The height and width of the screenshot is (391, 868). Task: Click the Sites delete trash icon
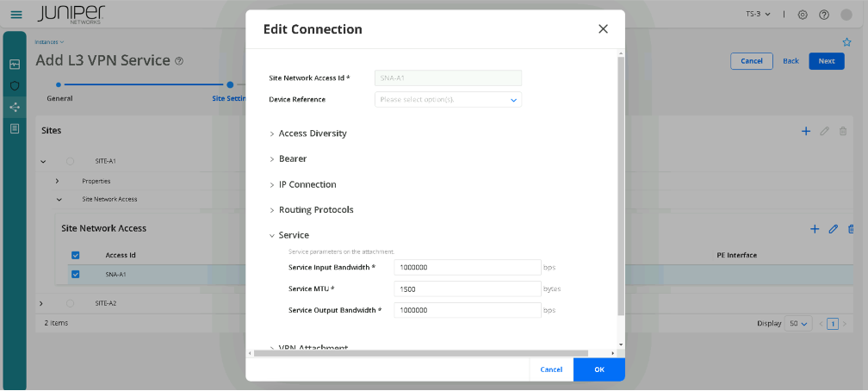tap(843, 131)
